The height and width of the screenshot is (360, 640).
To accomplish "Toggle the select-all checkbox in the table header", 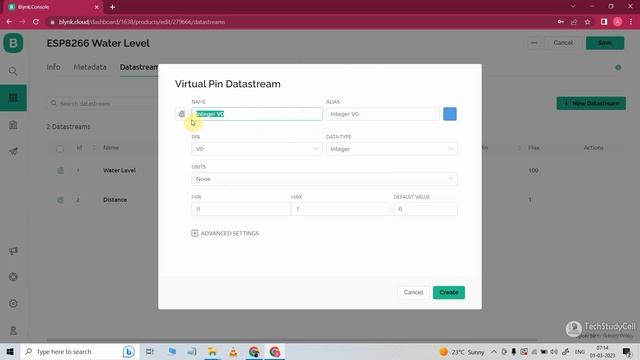I will click(x=60, y=149).
